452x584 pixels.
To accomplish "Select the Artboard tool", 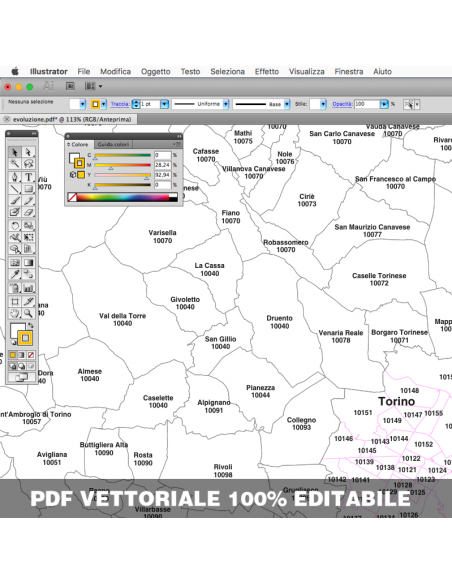I will (x=15, y=301).
